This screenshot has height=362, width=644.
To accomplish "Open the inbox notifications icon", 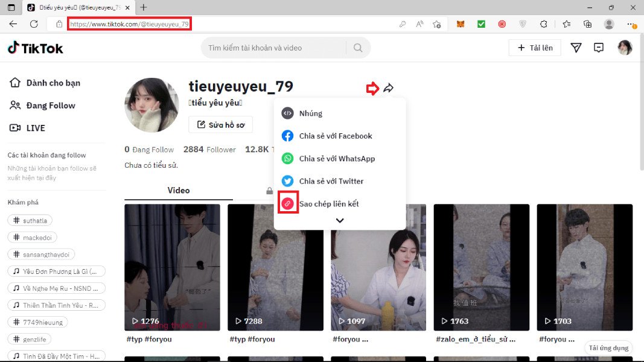I will coord(599,47).
